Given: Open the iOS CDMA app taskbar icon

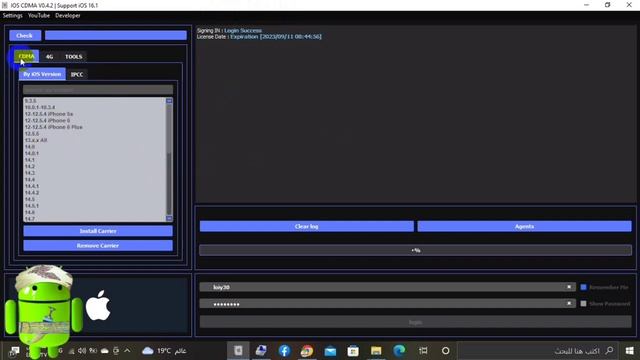Looking at the screenshot, I should [x=238, y=351].
